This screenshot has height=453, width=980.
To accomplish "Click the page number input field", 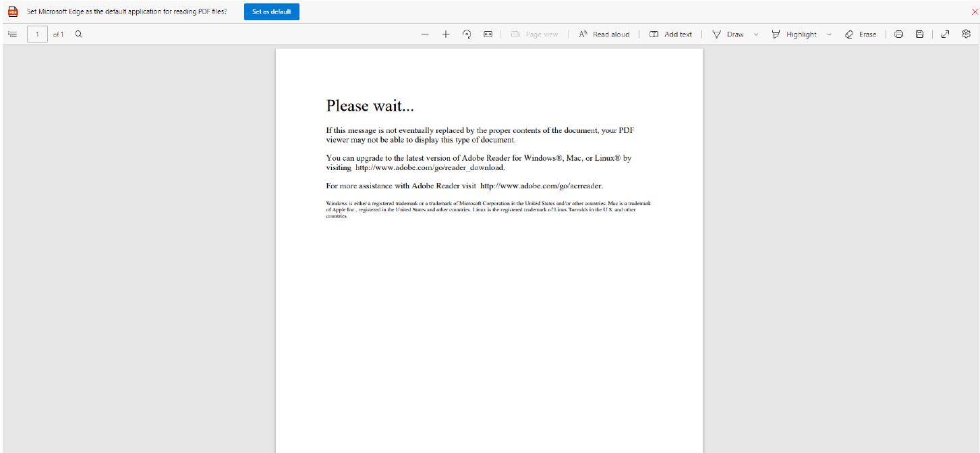I will [x=37, y=34].
